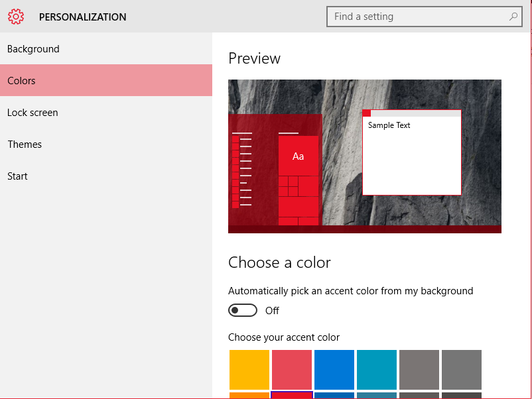Pick the teal accent color swatch

coord(377,370)
